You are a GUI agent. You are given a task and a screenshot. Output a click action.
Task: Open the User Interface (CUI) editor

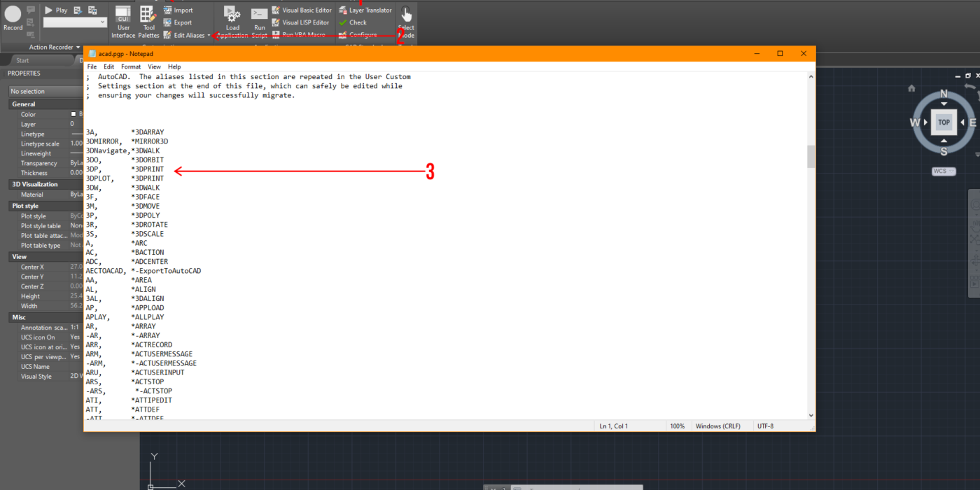click(123, 21)
